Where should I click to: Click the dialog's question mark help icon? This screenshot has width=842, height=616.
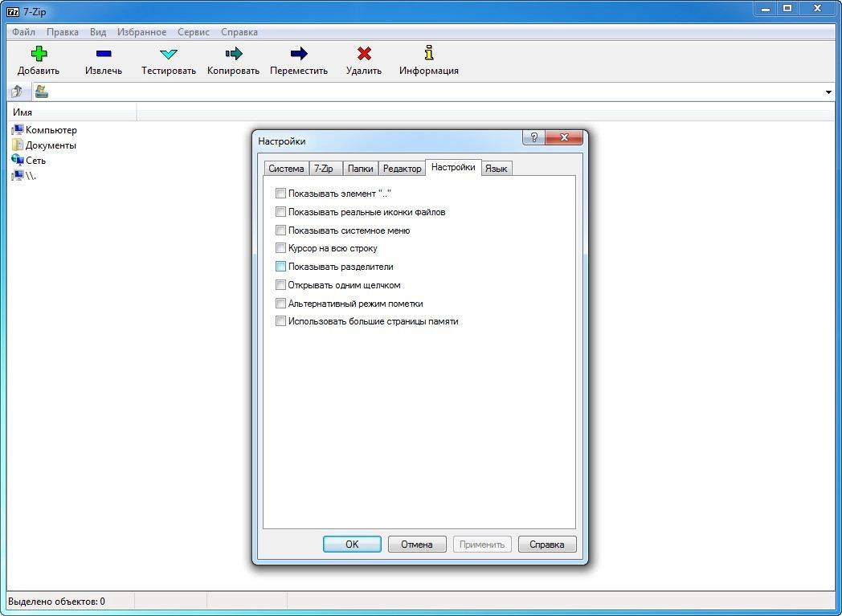click(533, 137)
